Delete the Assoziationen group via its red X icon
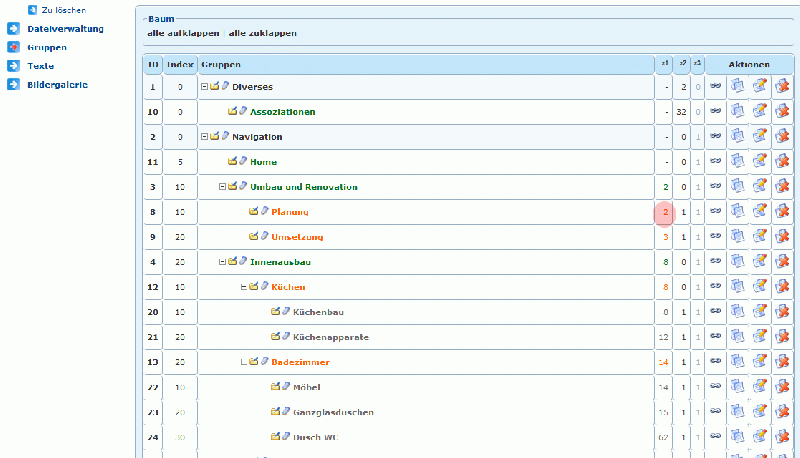This screenshot has height=458, width=800. pos(782,111)
